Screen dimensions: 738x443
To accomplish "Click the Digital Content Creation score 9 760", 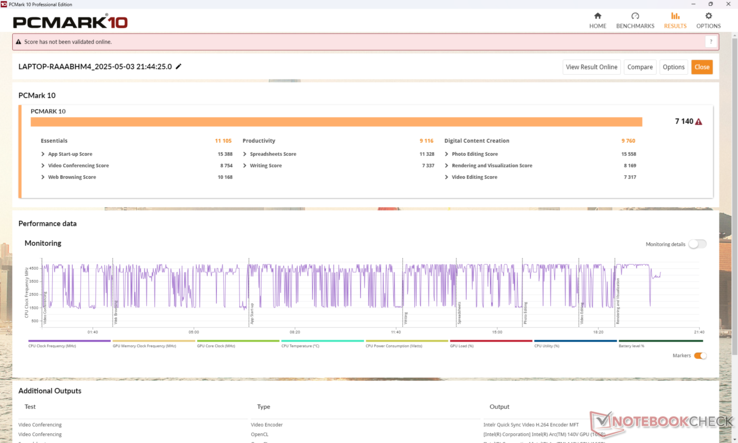I will (x=628, y=141).
